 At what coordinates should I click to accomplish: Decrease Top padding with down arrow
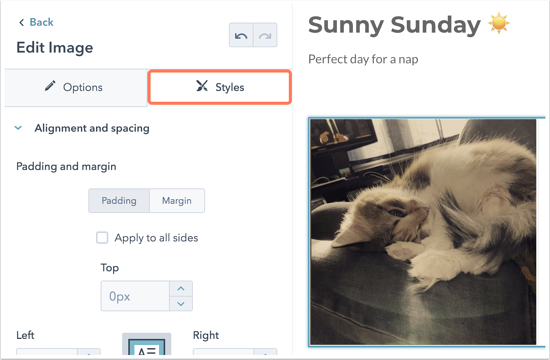pos(181,304)
